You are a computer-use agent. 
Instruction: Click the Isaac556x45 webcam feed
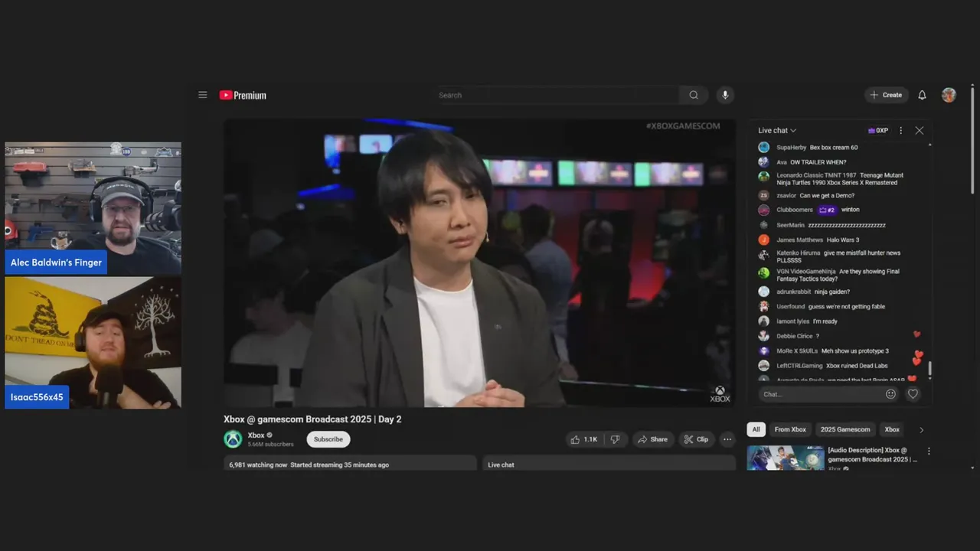[93, 343]
